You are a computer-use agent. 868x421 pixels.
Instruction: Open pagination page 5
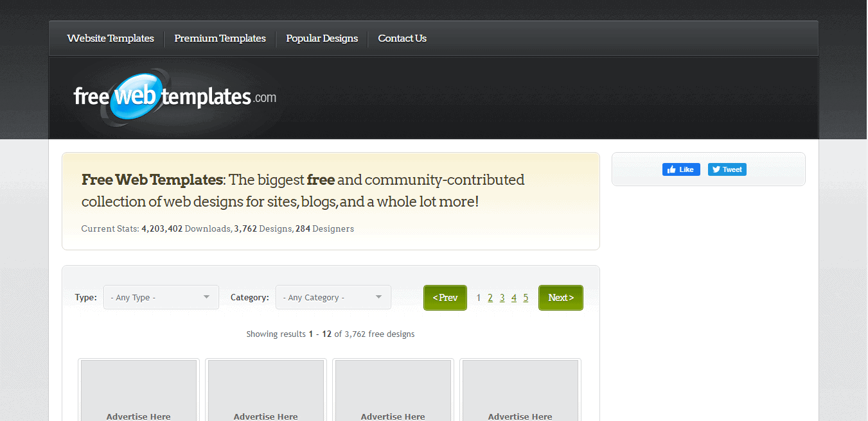click(x=525, y=297)
